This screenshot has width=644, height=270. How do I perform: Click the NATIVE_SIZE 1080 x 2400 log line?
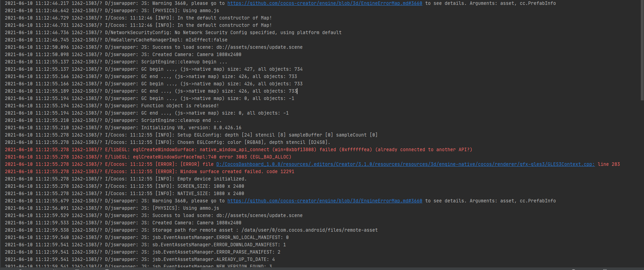[x=210, y=193]
